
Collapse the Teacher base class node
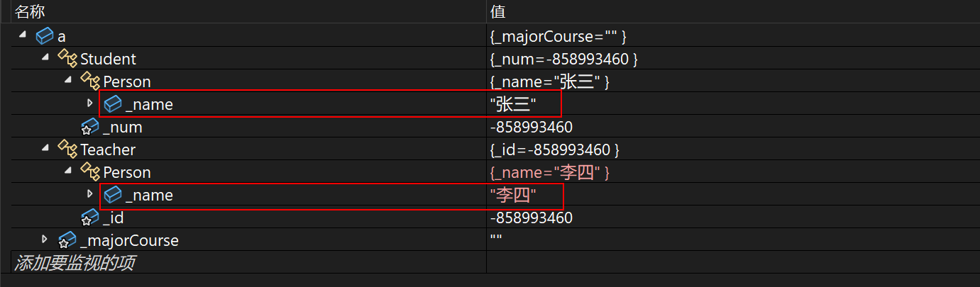pyautogui.click(x=45, y=149)
